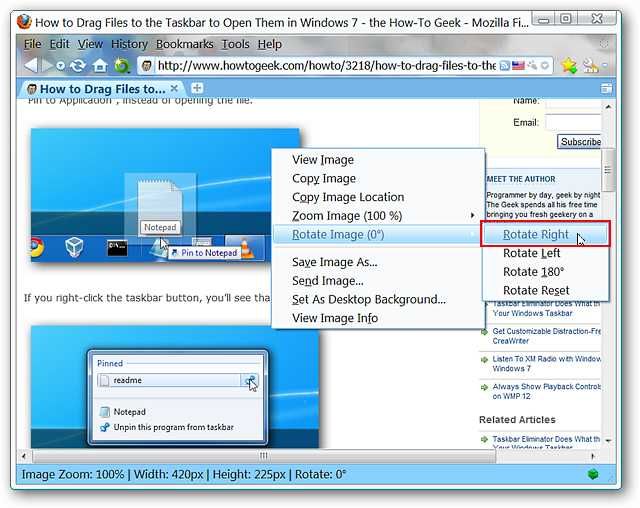This screenshot has width=640, height=508.
Task: Click the Subscribe button
Action: click(580, 142)
